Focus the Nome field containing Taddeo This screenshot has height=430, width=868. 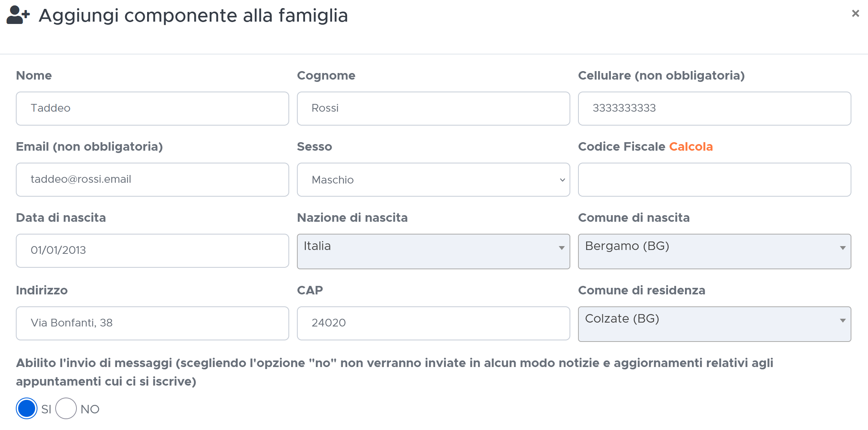153,109
